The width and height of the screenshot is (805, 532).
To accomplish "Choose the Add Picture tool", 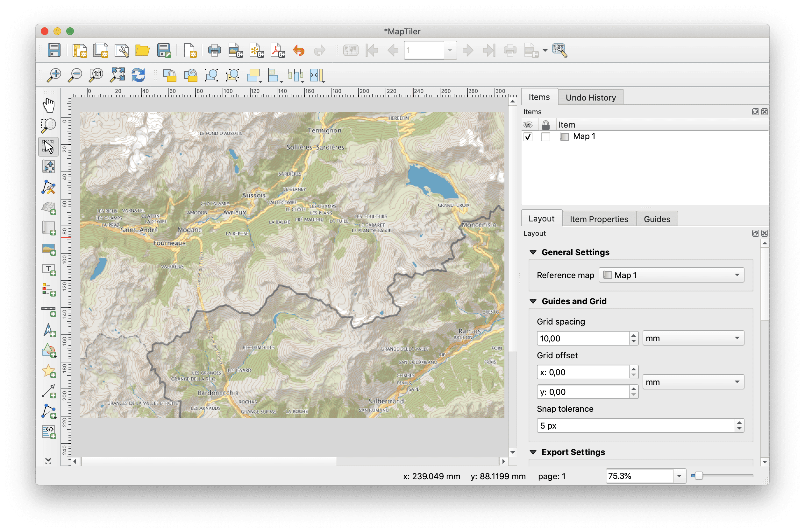I will click(x=48, y=249).
